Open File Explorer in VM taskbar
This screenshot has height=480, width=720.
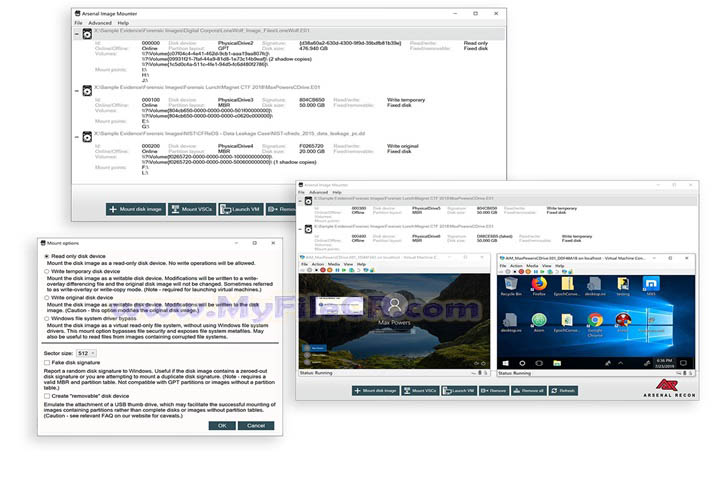point(557,363)
